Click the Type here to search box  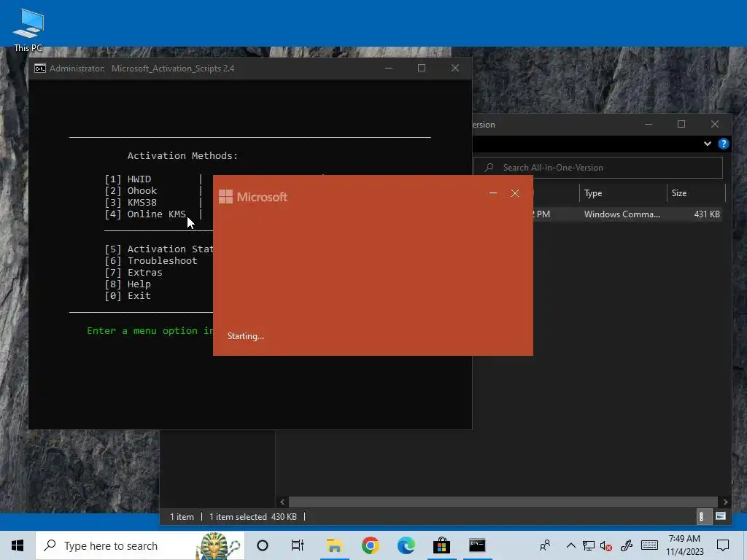coord(140,545)
